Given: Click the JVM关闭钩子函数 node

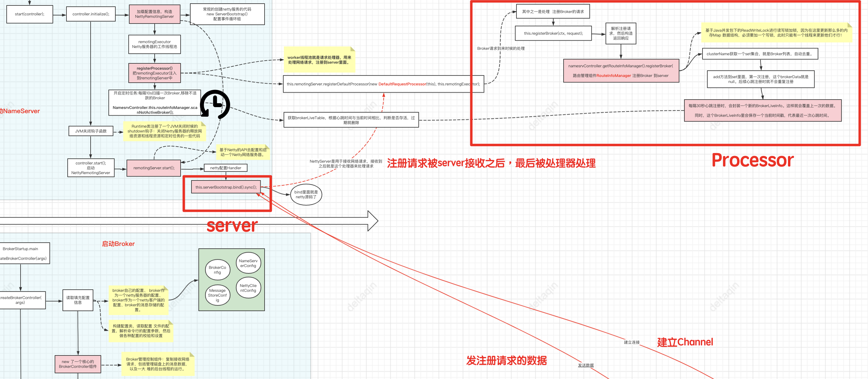Looking at the screenshot, I should tap(91, 131).
